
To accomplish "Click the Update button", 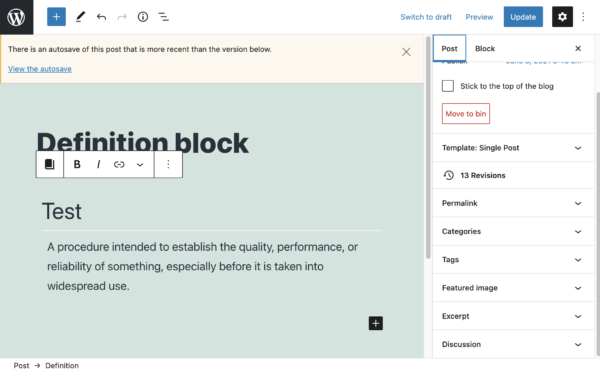I will click(523, 17).
